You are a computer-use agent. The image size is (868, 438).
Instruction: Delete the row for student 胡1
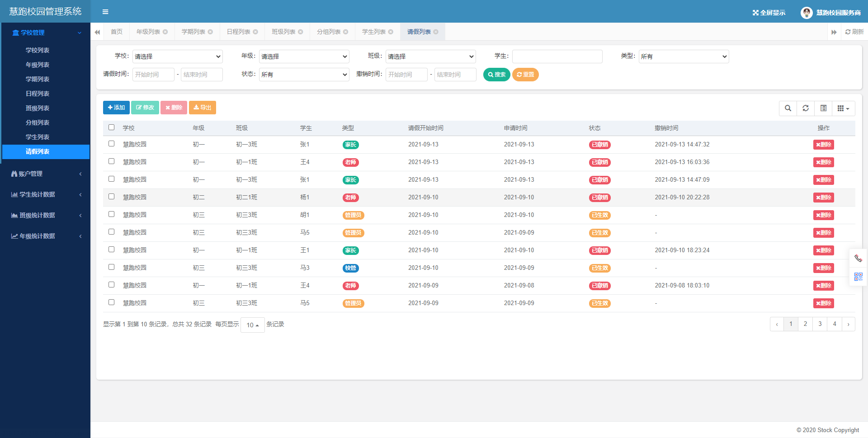pos(823,215)
